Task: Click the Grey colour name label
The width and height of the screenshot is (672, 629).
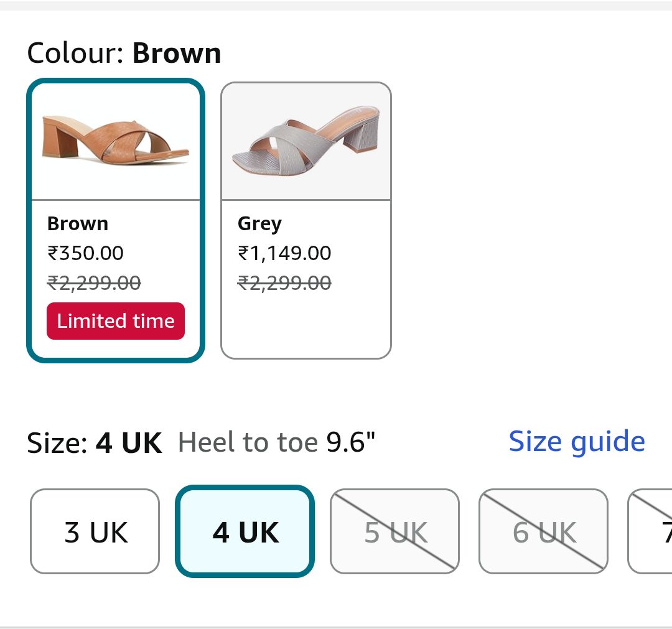Action: [259, 224]
